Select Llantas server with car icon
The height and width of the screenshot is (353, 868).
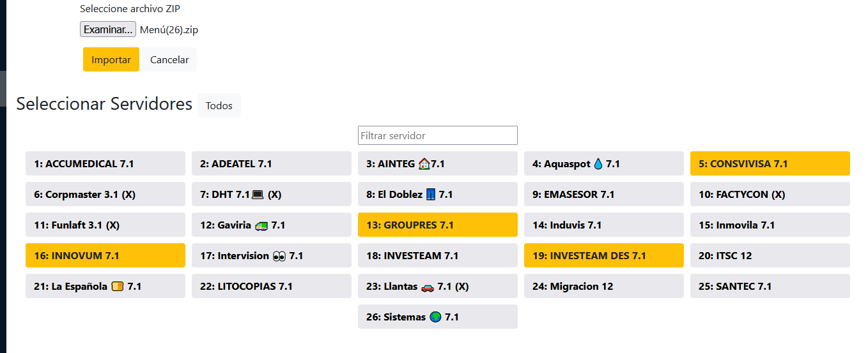pos(437,286)
